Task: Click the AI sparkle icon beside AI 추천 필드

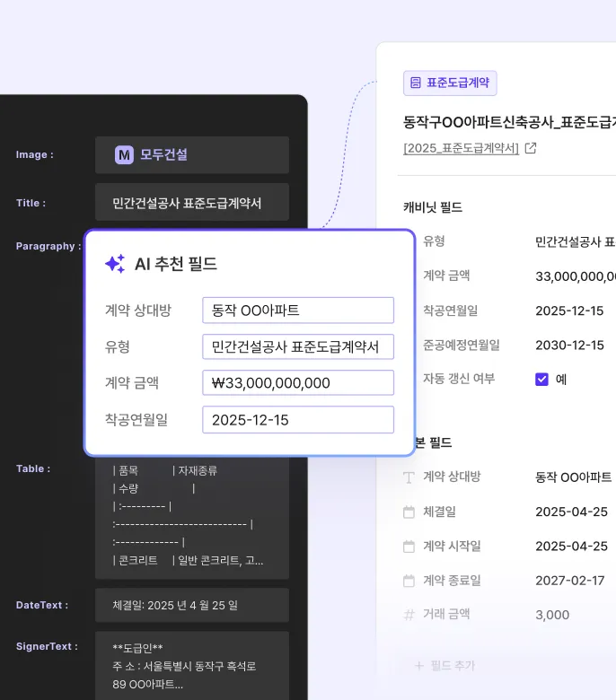Action: [x=115, y=264]
